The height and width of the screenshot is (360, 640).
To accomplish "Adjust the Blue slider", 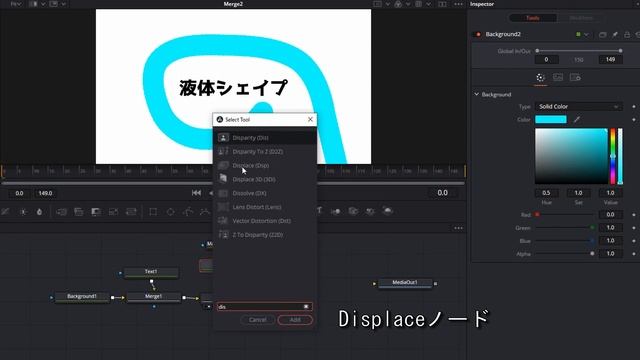I will pyautogui.click(x=565, y=240).
